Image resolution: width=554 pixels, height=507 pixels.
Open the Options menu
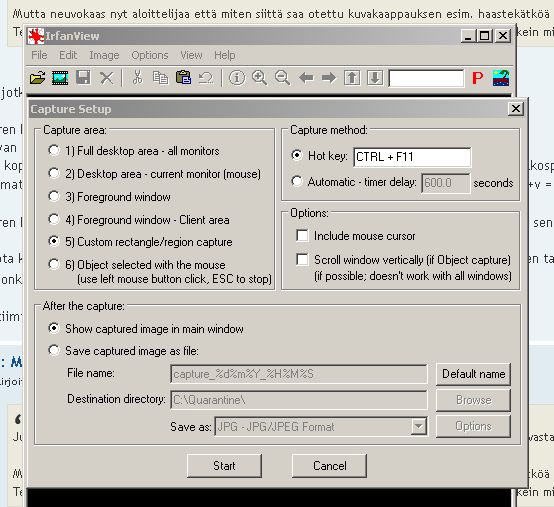[x=150, y=55]
